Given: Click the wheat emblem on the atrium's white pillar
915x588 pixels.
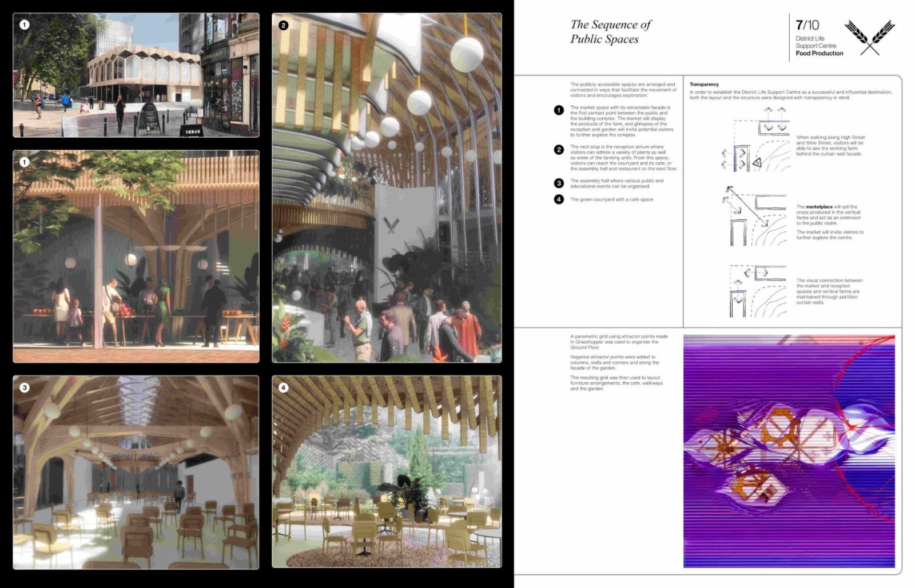Looking at the screenshot, I should coord(392,225).
